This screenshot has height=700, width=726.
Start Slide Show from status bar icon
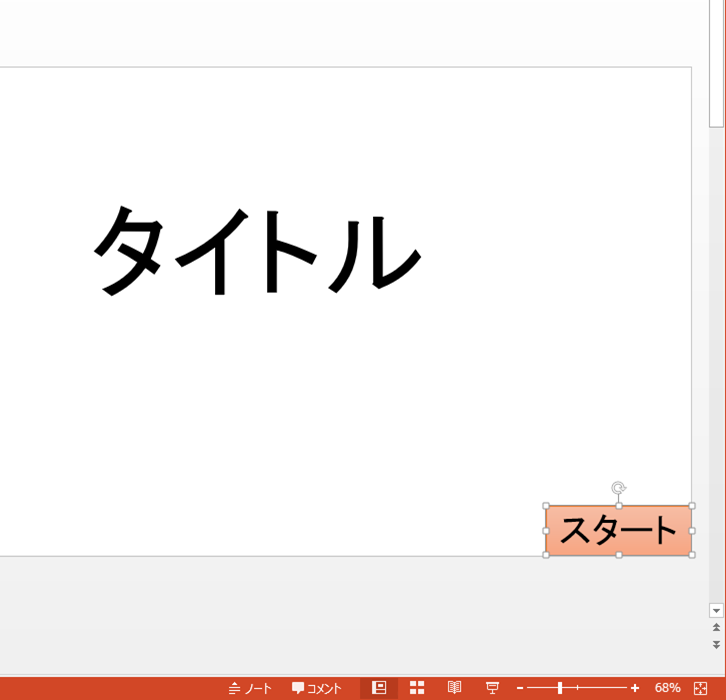click(x=492, y=688)
